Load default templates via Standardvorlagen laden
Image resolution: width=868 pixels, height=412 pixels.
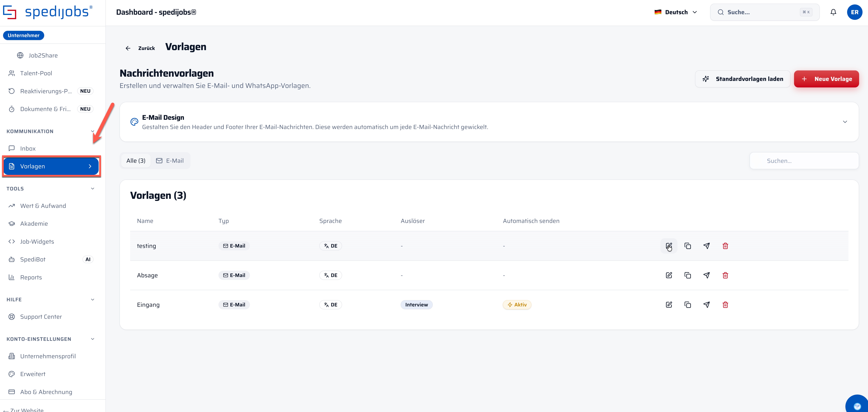point(743,79)
